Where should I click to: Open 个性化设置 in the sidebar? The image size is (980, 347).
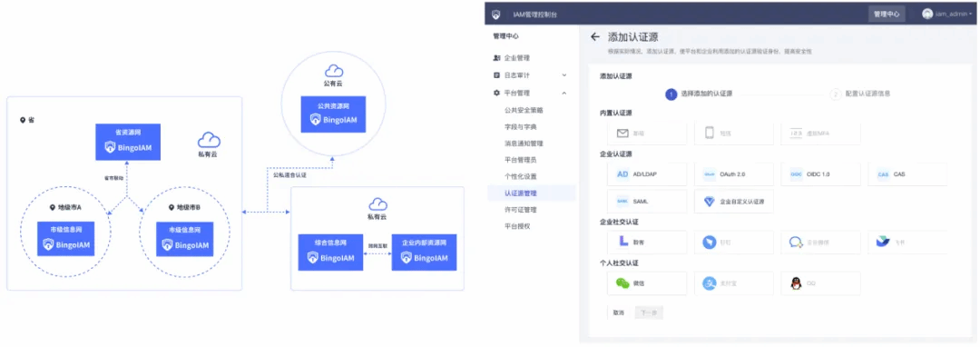520,176
